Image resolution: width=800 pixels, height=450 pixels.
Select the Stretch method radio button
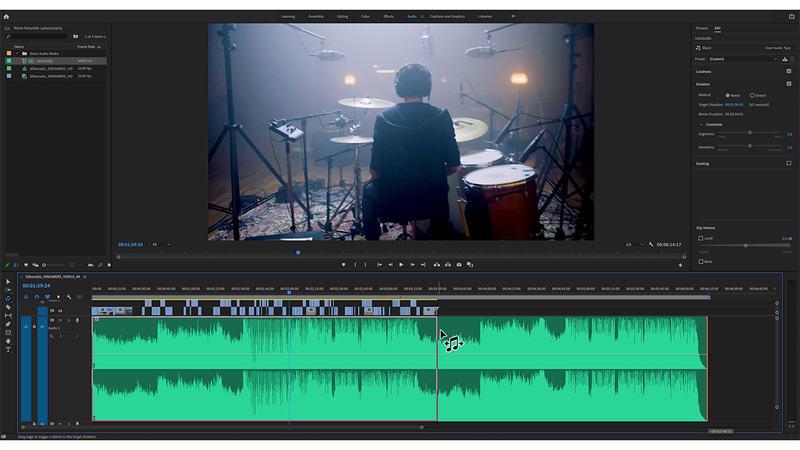[x=752, y=95]
